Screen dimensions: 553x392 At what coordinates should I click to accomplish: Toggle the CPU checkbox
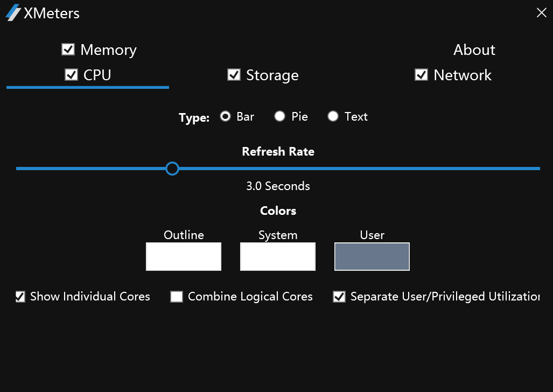click(x=71, y=75)
